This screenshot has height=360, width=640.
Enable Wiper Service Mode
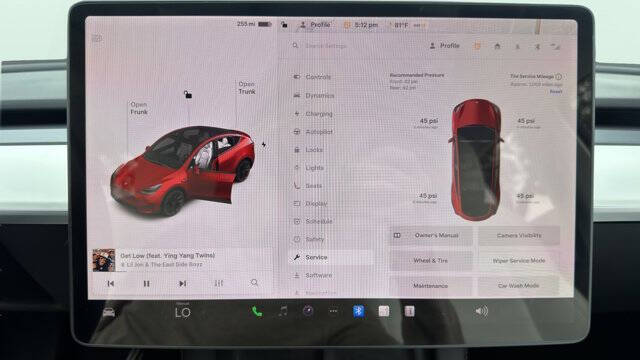(519, 260)
